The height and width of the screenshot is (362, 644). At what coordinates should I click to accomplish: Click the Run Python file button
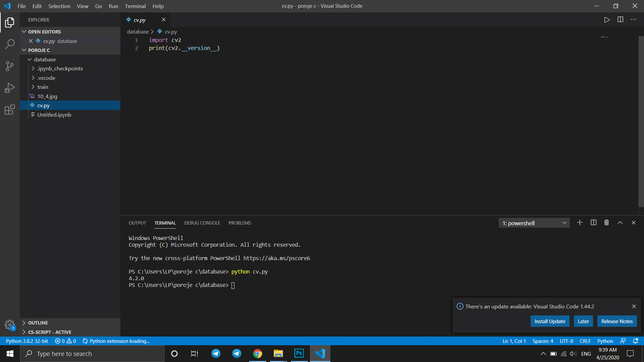click(x=607, y=20)
